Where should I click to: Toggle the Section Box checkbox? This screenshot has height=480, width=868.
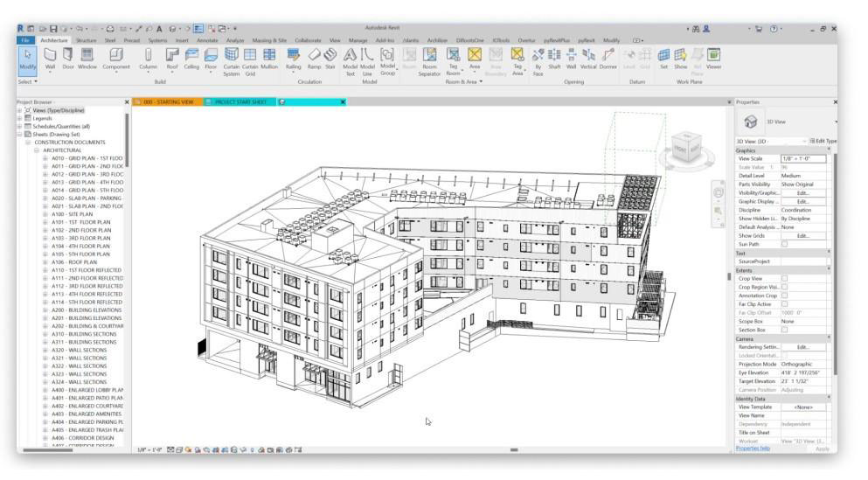pos(784,330)
